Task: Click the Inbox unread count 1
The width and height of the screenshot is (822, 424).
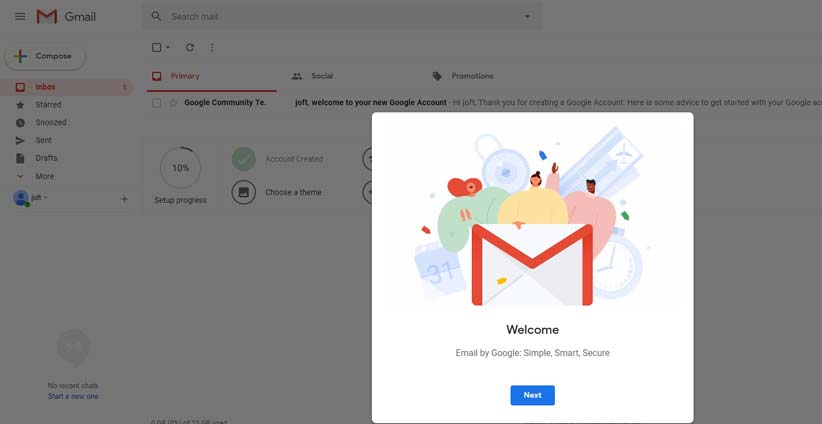Action: click(x=124, y=88)
